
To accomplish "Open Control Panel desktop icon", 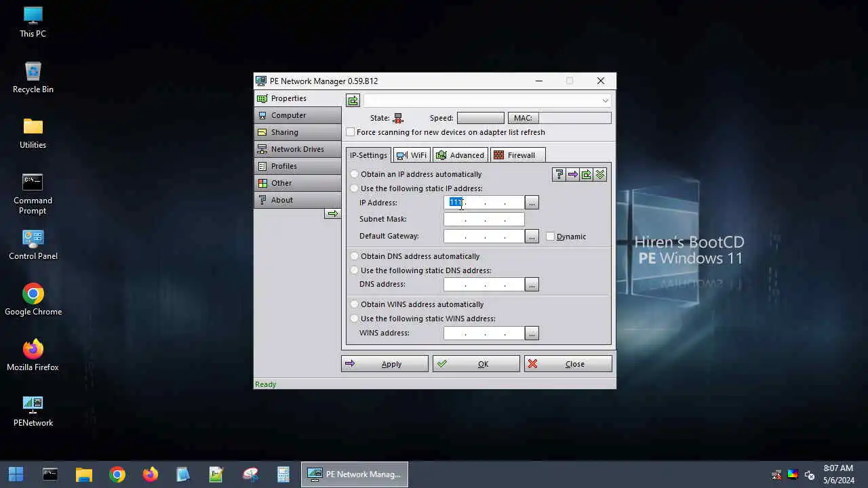I will coord(33,244).
